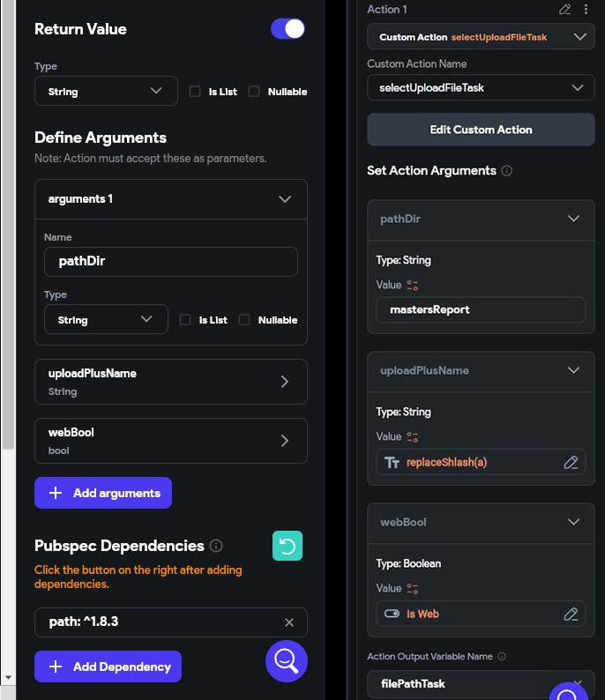Click the pencil icon next to Action 1

pyautogui.click(x=565, y=10)
